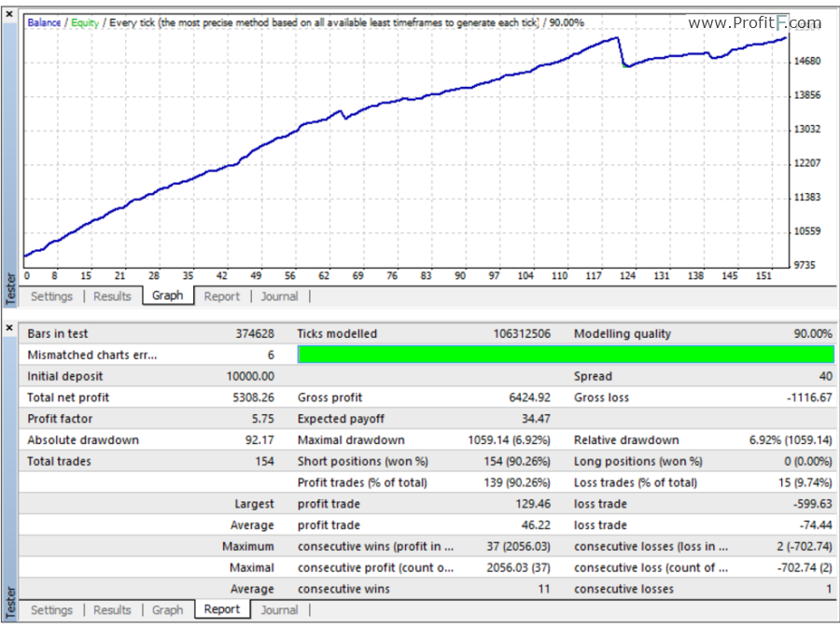Select Report tab in lower tester panel
This screenshot has width=840, height=627.
point(222,608)
